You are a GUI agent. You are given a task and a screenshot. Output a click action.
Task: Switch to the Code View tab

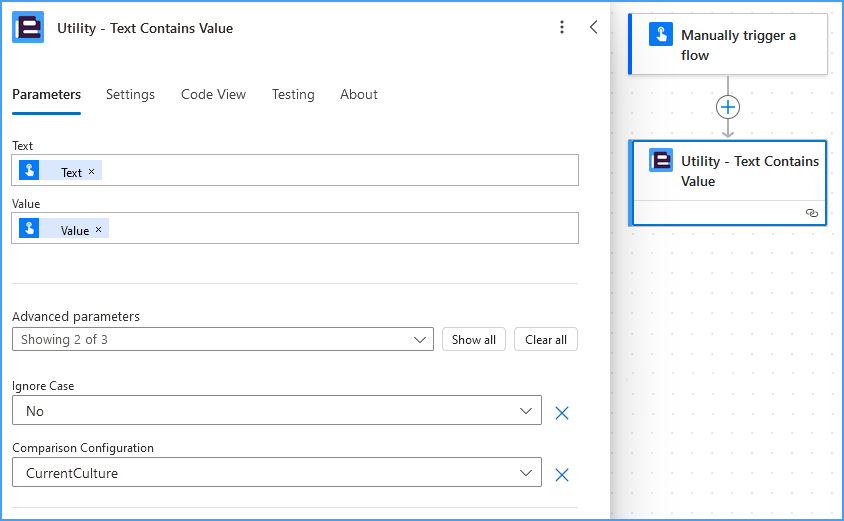(x=213, y=95)
